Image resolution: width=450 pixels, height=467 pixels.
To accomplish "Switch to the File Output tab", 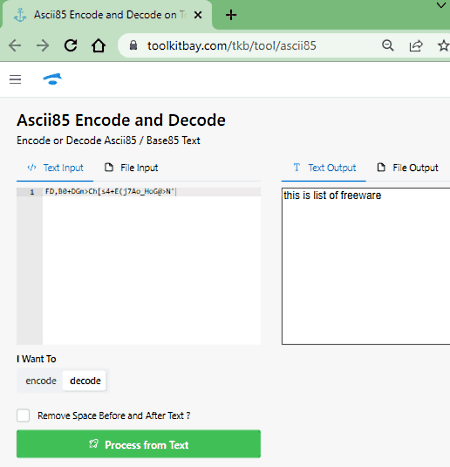I will tap(407, 168).
